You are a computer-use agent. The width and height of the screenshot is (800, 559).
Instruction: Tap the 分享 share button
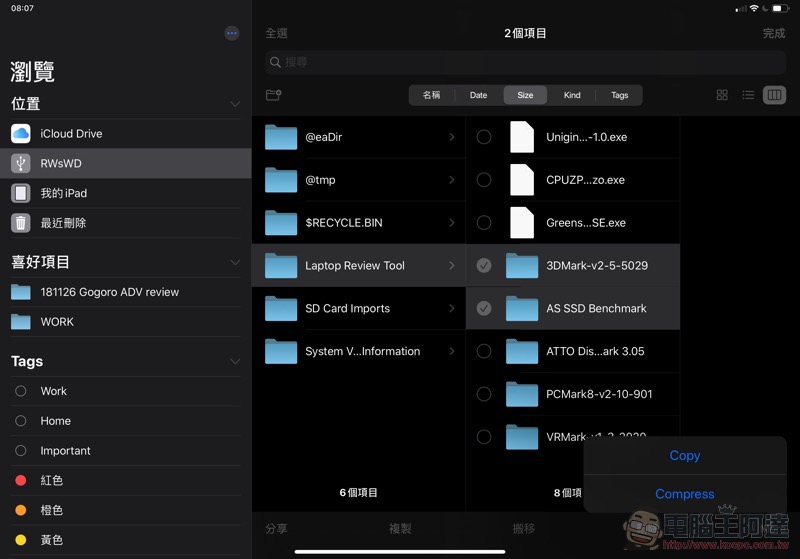point(277,529)
